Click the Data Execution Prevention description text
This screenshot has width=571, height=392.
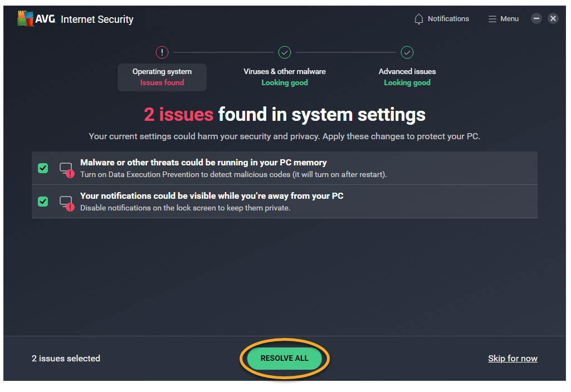click(233, 174)
